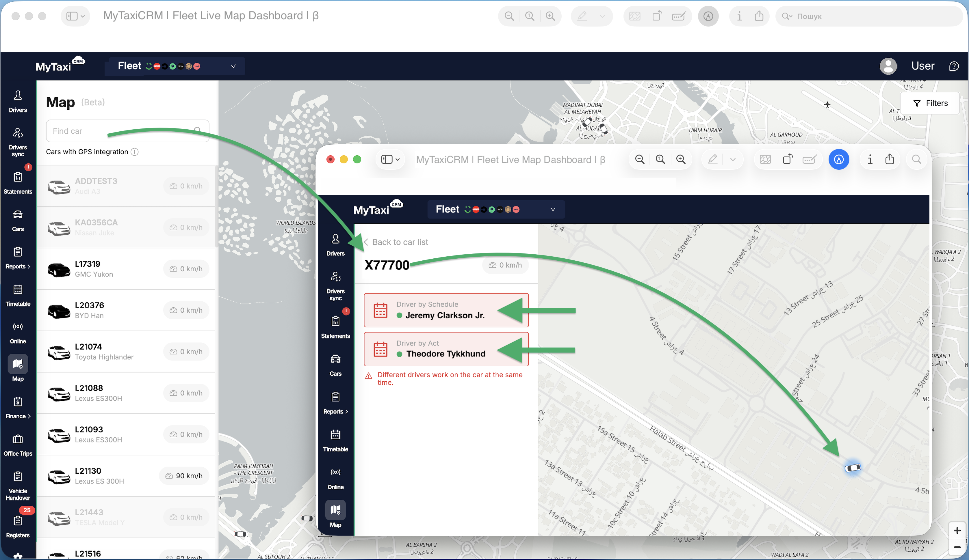Open Map in outer window sidebar
The width and height of the screenshot is (969, 560).
coord(18,368)
